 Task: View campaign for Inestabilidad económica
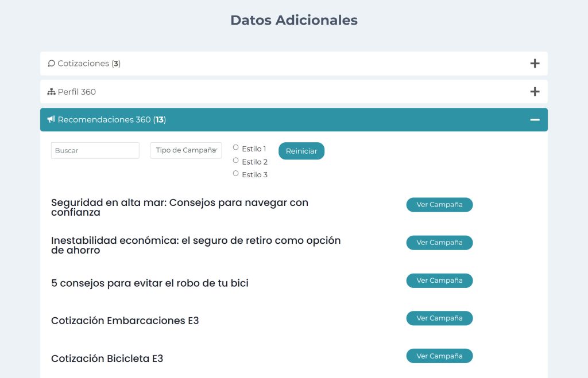pos(439,243)
